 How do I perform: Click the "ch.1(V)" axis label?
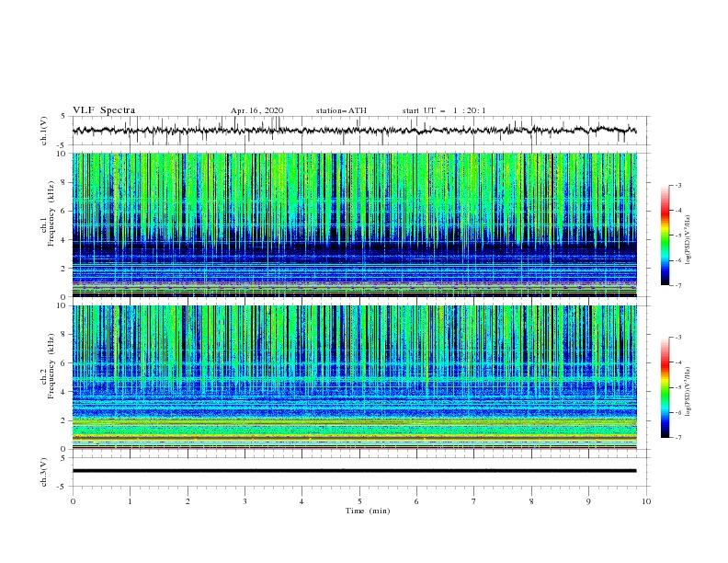[x=44, y=131]
